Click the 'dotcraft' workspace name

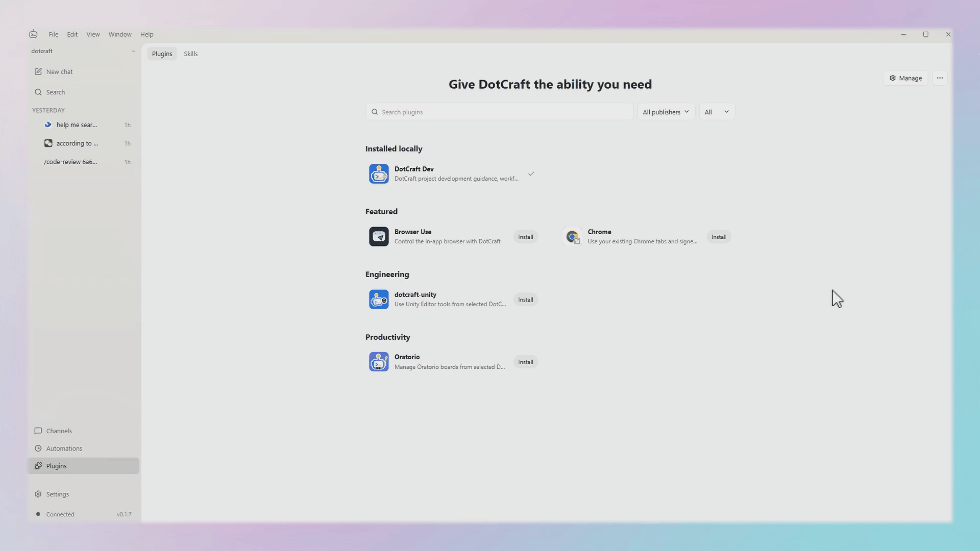point(42,51)
